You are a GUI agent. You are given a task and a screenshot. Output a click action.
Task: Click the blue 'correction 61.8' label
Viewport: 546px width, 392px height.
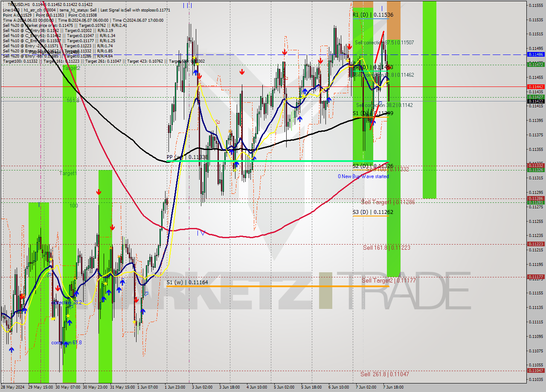pyautogui.click(x=67, y=343)
